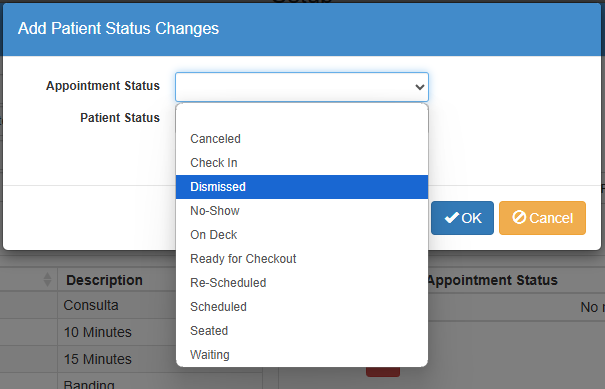Click the OK checkmark button
The width and height of the screenshot is (605, 389).
pyautogui.click(x=462, y=218)
